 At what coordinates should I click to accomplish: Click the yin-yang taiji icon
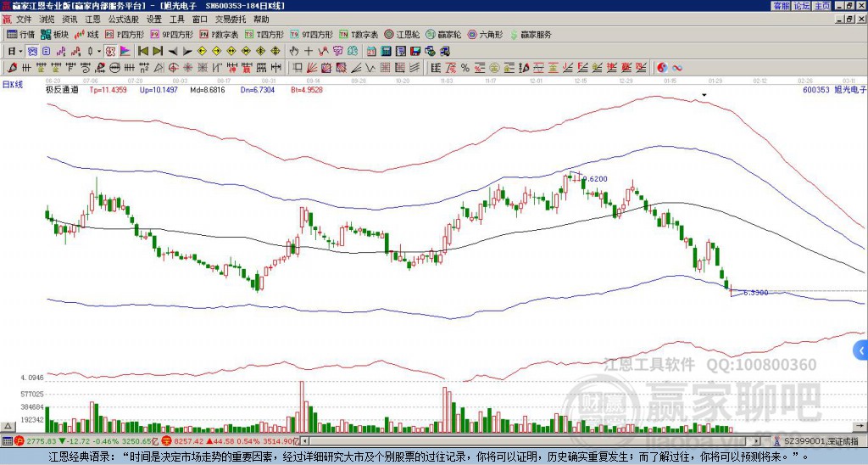pos(662,68)
